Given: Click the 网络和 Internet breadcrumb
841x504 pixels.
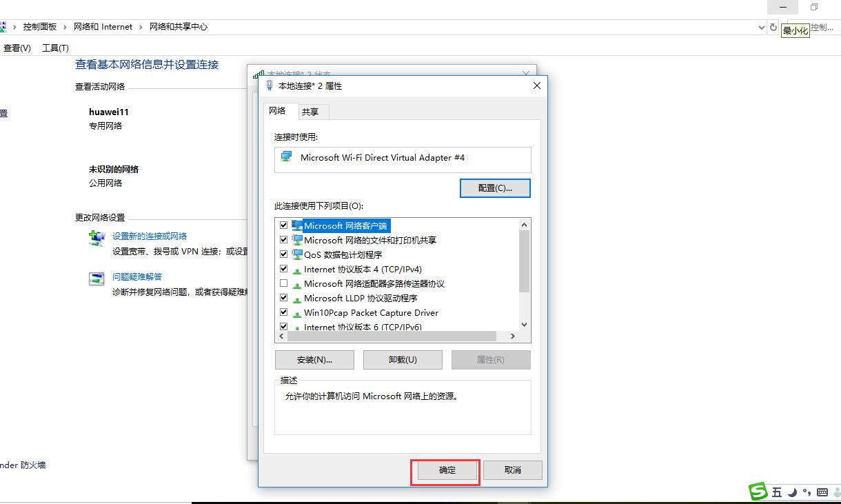Looking at the screenshot, I should (103, 27).
